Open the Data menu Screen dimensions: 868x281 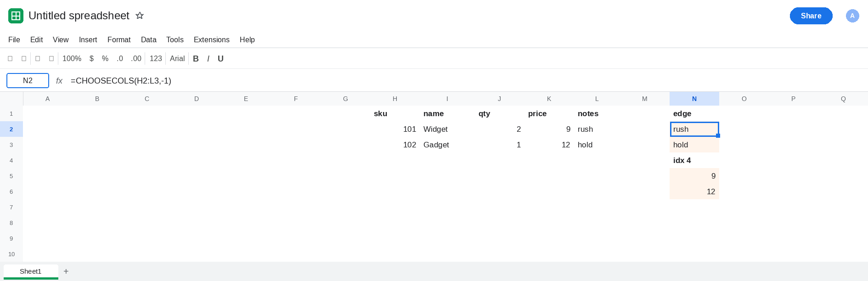point(148,39)
